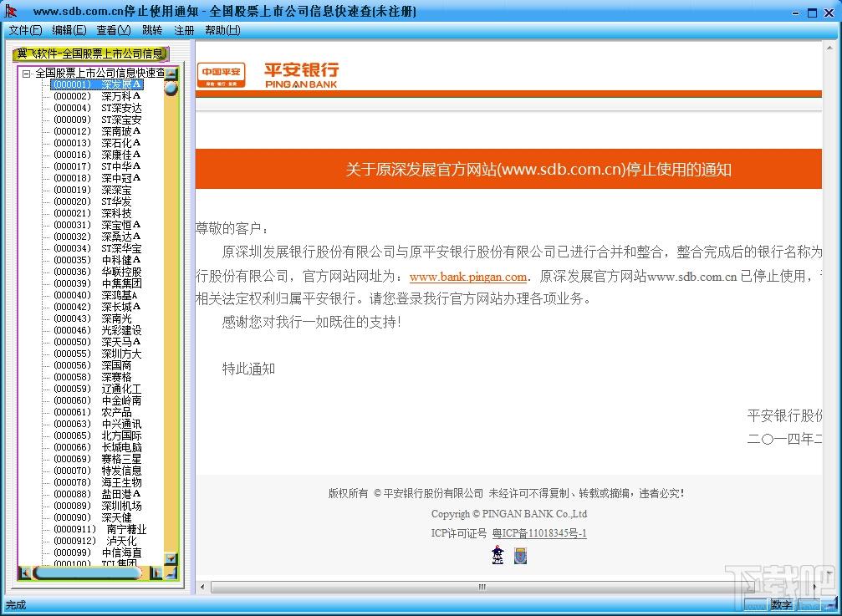
Task: Select stock (000009) ST深宝安
Action: click(98, 120)
